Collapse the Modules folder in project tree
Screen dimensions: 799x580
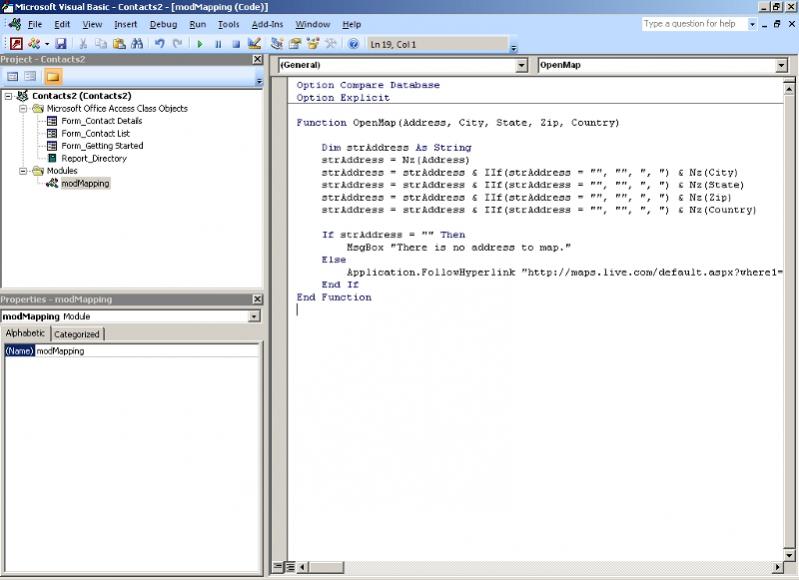[24, 171]
